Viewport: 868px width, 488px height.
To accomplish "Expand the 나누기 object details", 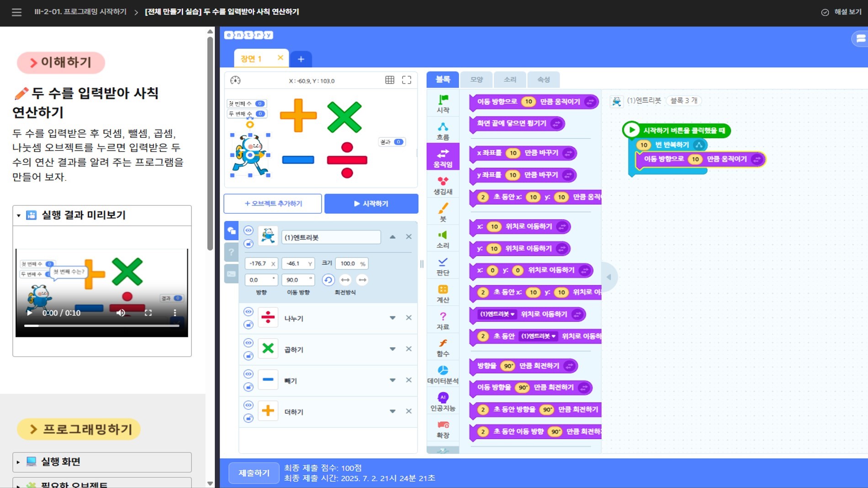I will pyautogui.click(x=392, y=318).
